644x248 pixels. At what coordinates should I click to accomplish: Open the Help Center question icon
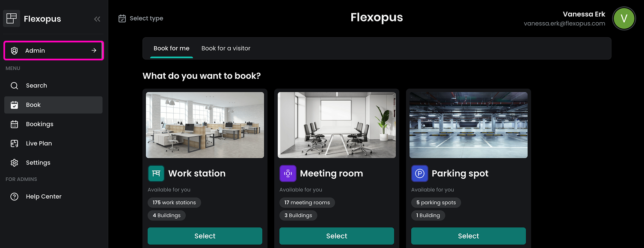pyautogui.click(x=14, y=197)
